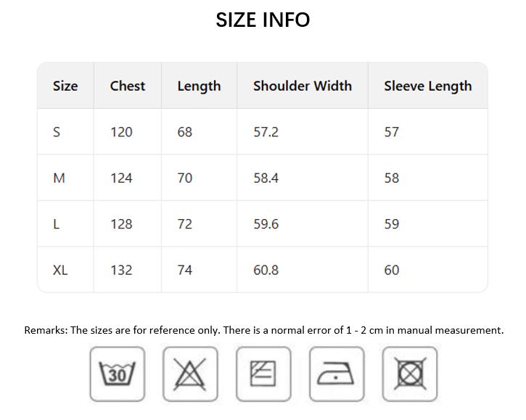
Task: Click the L size row label
Action: pos(57,223)
